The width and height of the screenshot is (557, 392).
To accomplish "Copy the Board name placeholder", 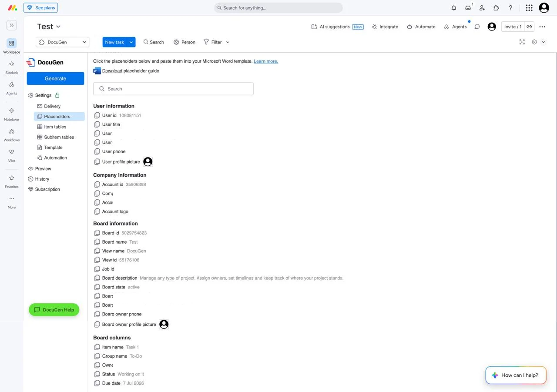I will [97, 242].
